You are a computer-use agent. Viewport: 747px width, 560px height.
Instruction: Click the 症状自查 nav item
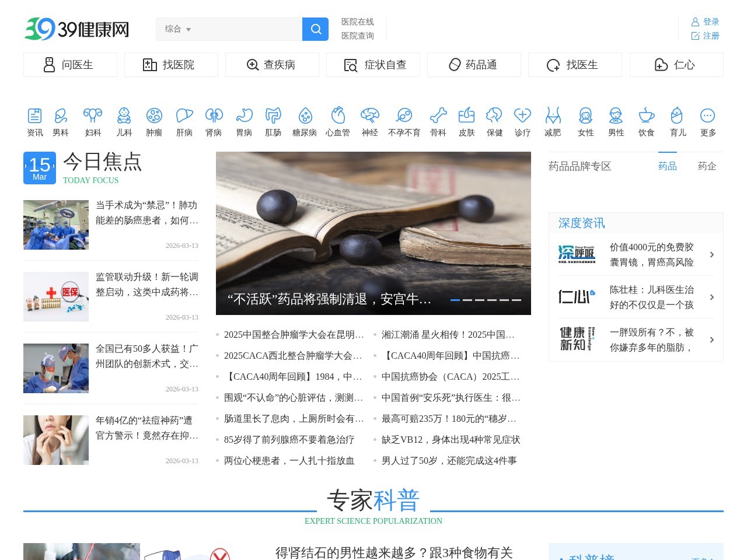(x=373, y=65)
